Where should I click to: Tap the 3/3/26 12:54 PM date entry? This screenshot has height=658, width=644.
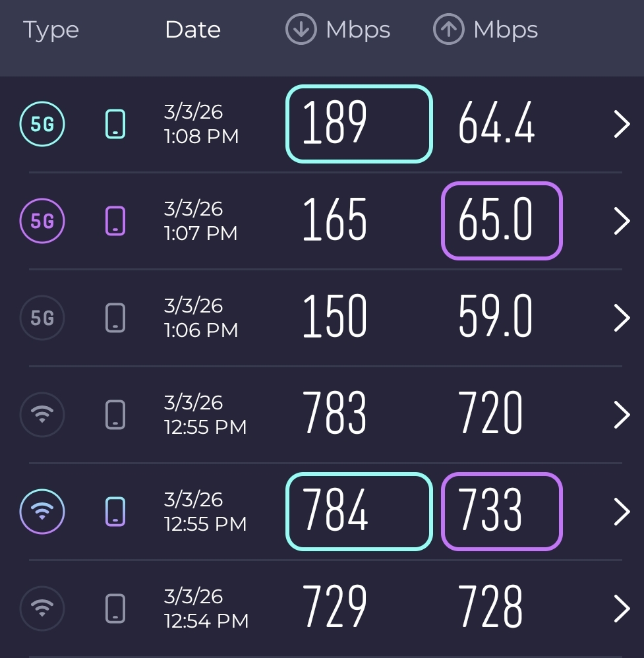pyautogui.click(x=206, y=609)
